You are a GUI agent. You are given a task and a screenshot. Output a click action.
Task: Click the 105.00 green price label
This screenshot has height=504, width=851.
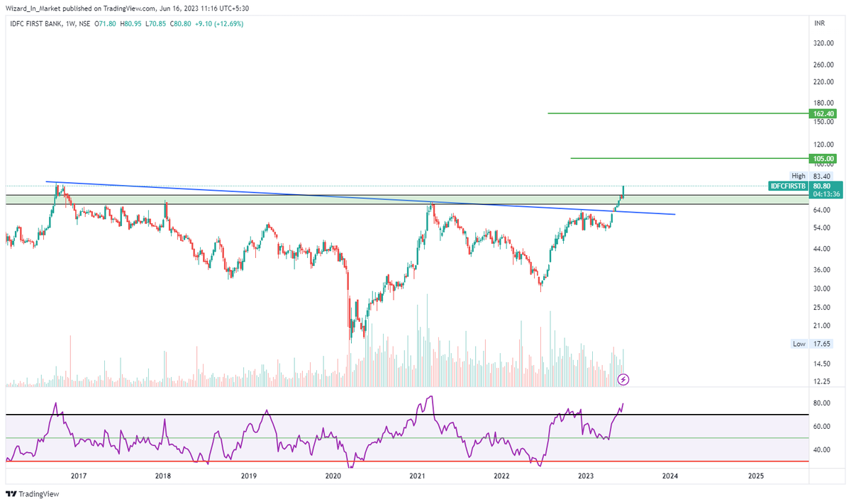pyautogui.click(x=825, y=158)
